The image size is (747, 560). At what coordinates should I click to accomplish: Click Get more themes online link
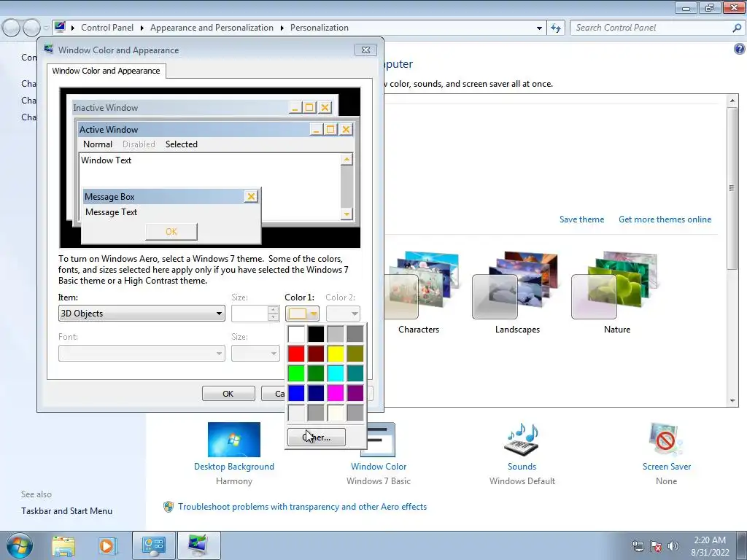click(x=665, y=219)
